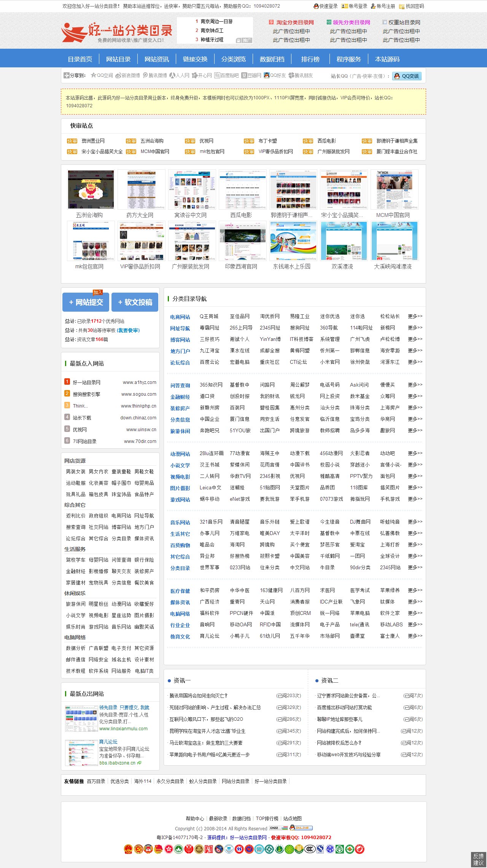Share page to QQ空间
Viewport: 487px width, 868px height.
point(102,76)
